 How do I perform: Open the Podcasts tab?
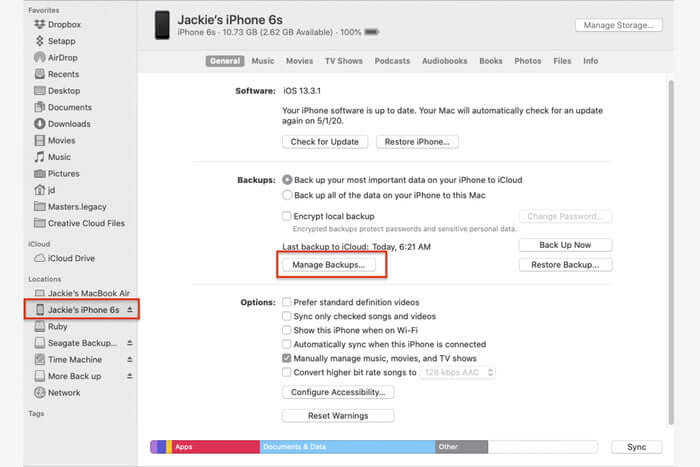tap(392, 61)
